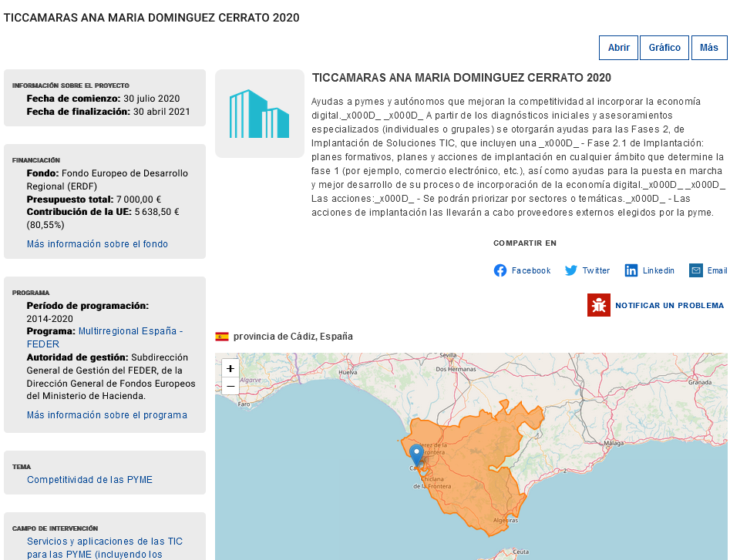Open 'Más información sobre el programa'

tap(106, 414)
